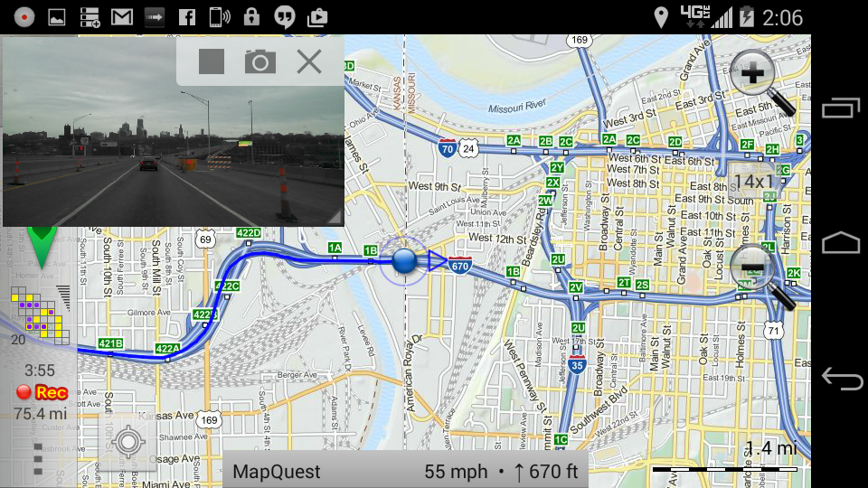This screenshot has height=488, width=868.
Task: Open the three-dot overflow menu
Action: coord(38,459)
